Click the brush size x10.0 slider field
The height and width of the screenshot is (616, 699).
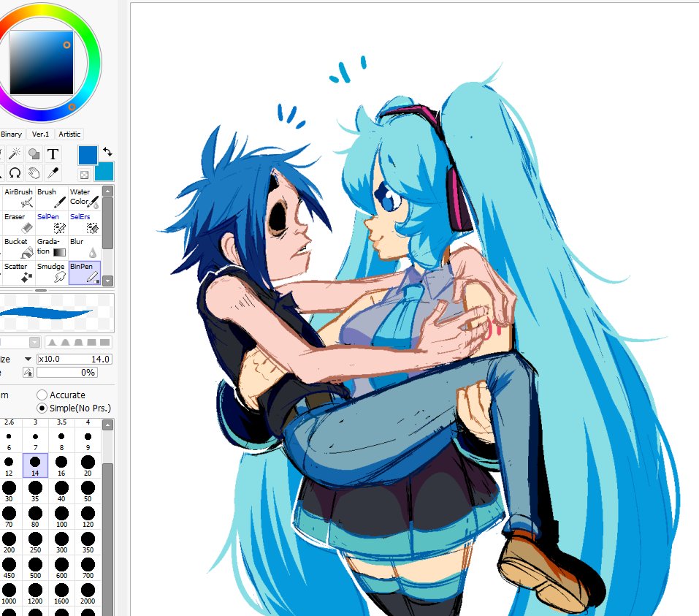(75, 359)
